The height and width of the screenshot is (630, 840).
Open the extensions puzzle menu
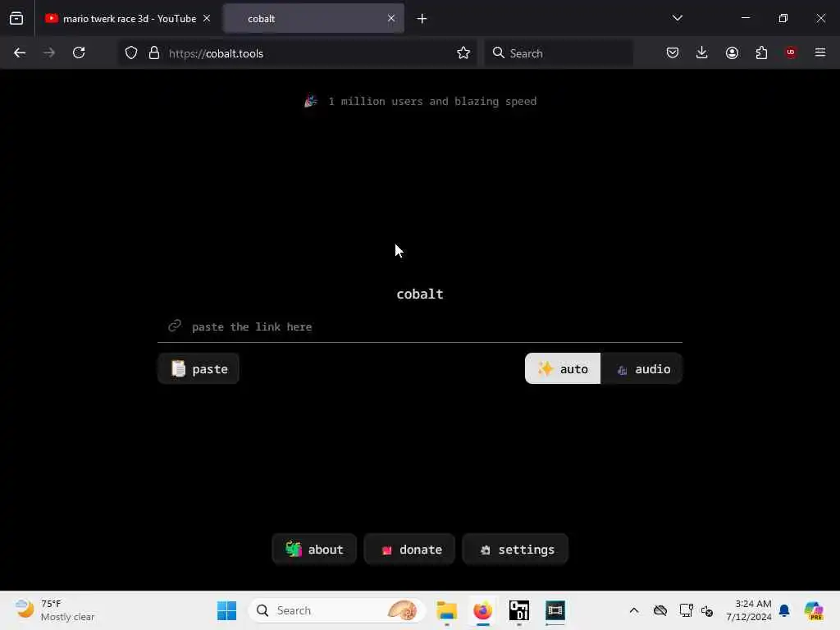(761, 52)
